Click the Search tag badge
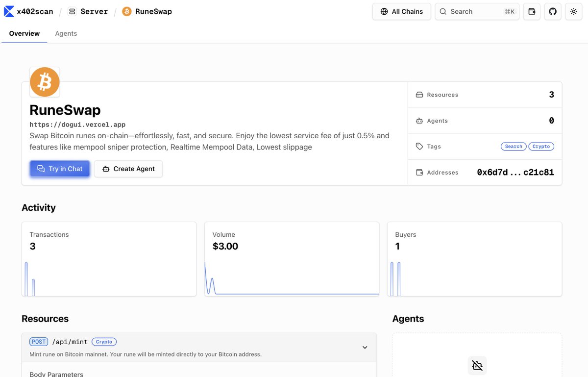588x377 pixels. pyautogui.click(x=514, y=146)
